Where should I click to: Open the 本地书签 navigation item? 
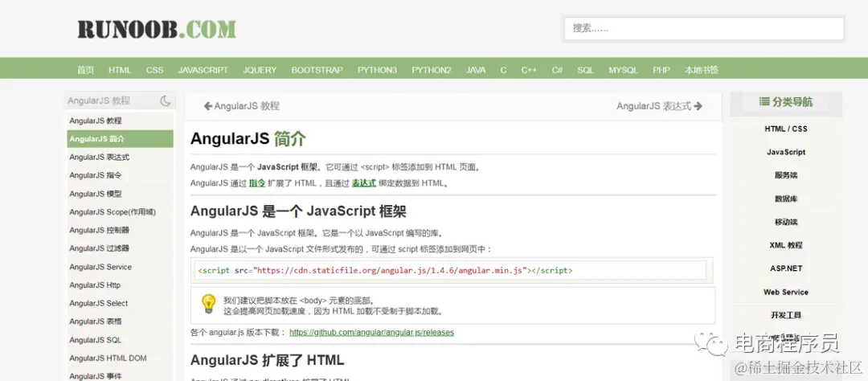click(x=702, y=70)
